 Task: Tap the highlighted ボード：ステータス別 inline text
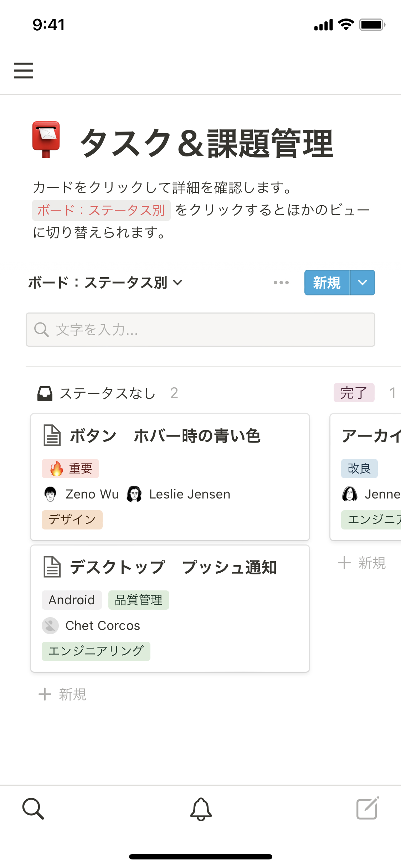click(101, 210)
